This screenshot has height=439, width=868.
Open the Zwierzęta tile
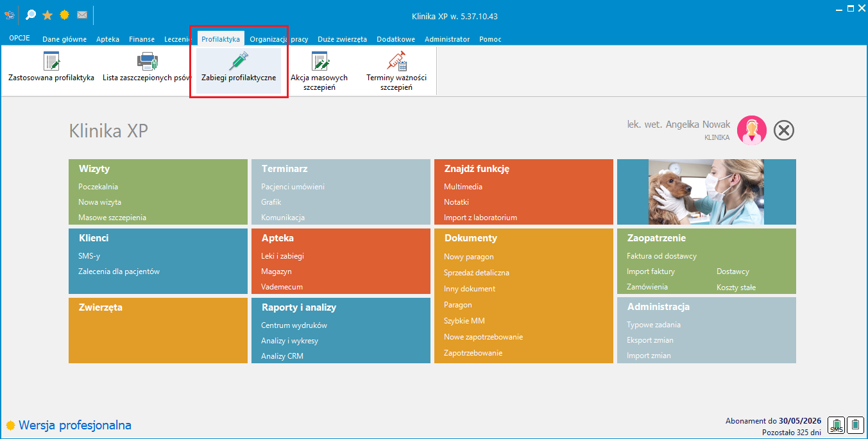[158, 331]
